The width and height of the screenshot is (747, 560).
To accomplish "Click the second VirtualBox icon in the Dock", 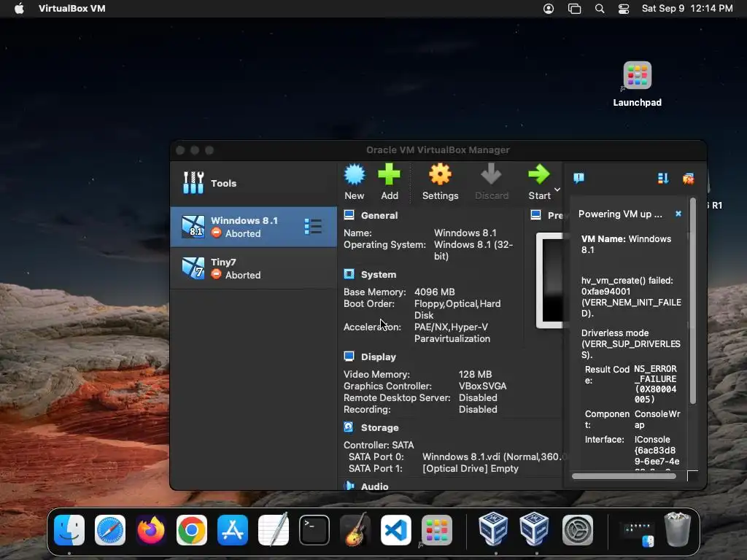I will 534,529.
